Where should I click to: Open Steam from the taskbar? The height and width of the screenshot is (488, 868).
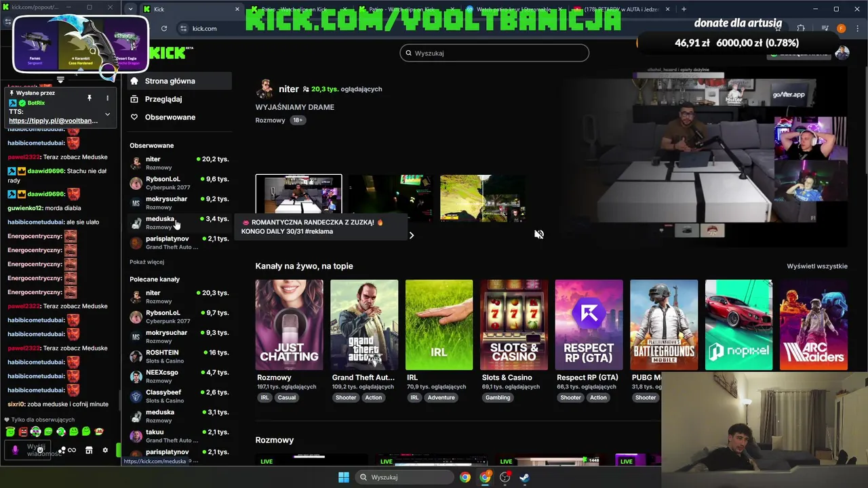[525, 477]
